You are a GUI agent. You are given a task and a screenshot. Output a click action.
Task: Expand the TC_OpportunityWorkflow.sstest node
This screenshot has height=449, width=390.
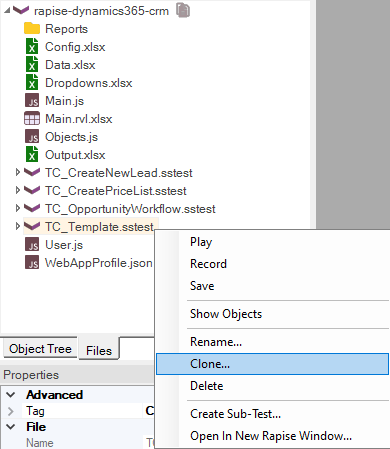click(18, 208)
